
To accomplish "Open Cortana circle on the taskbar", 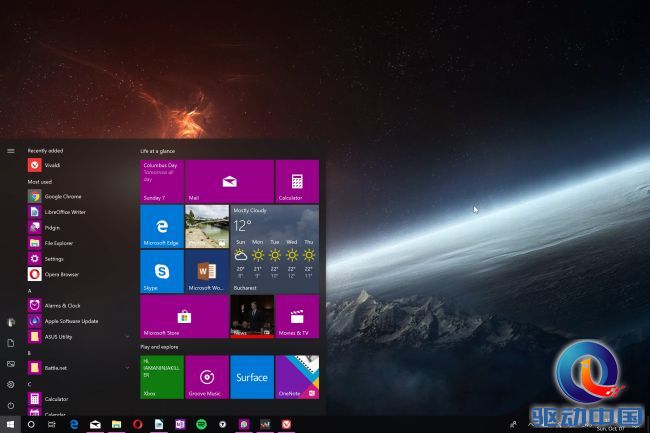I will click(x=31, y=424).
